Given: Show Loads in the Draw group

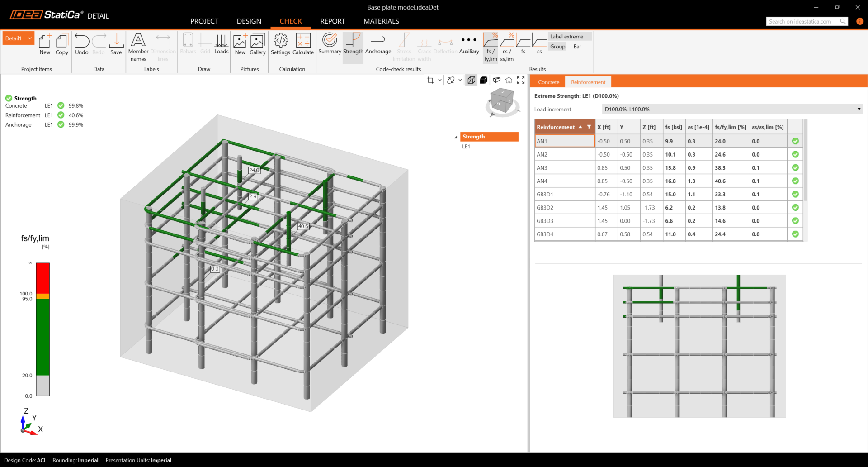Looking at the screenshot, I should click(221, 44).
